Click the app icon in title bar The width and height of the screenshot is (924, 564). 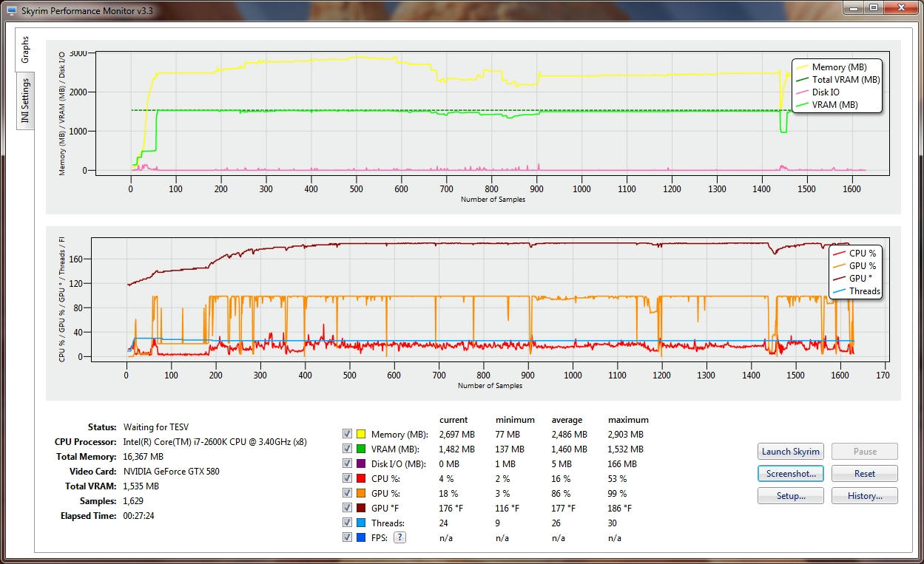(x=11, y=9)
